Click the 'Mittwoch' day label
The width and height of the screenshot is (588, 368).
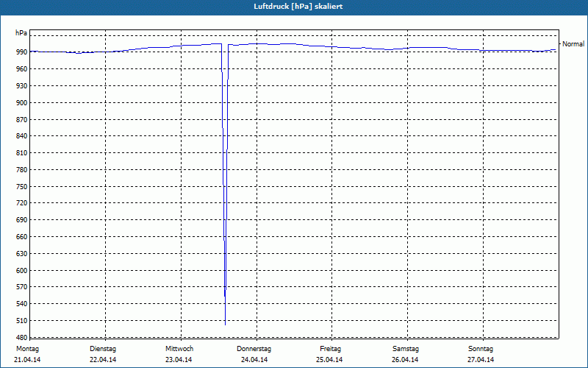tap(179, 349)
